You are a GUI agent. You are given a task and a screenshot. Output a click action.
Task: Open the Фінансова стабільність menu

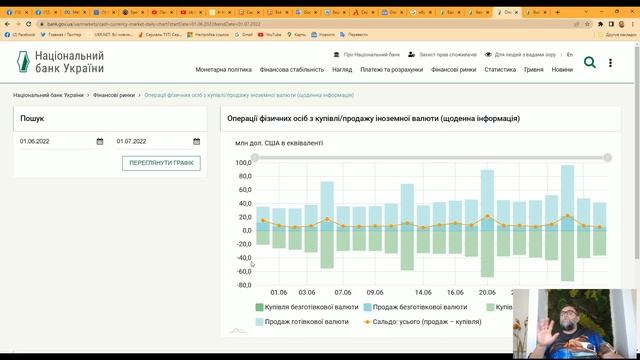pyautogui.click(x=292, y=69)
